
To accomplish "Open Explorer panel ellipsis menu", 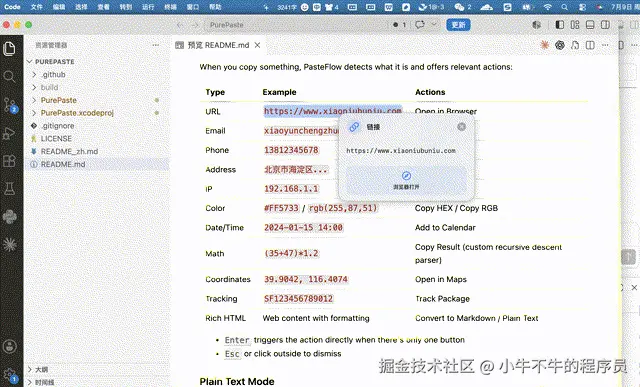I will point(156,45).
